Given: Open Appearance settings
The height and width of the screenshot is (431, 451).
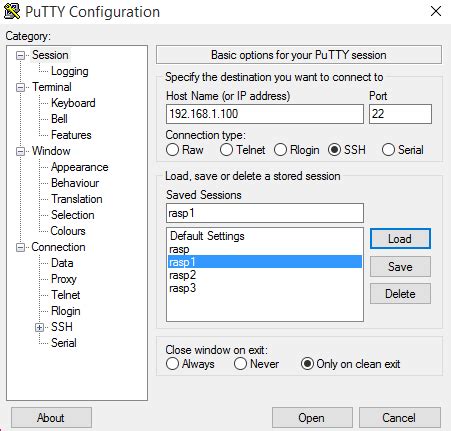Looking at the screenshot, I should click(x=79, y=167).
